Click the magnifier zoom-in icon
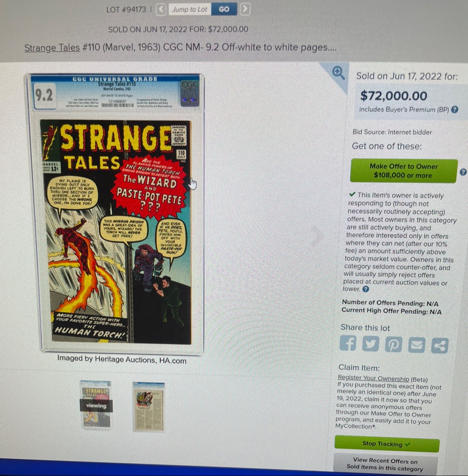This screenshot has height=476, width=468. pos(338,72)
